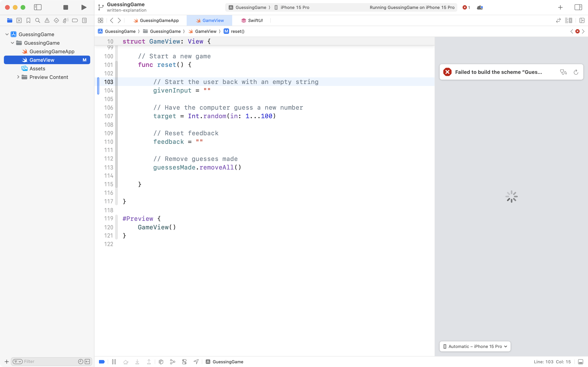Open the Project navigator
This screenshot has width=588, height=367.
click(10, 20)
